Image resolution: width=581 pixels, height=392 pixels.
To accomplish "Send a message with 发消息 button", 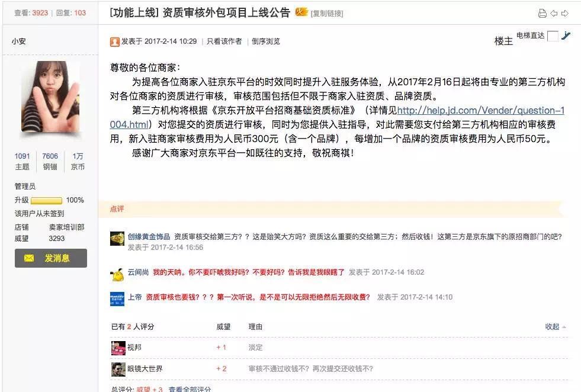I will [x=51, y=258].
